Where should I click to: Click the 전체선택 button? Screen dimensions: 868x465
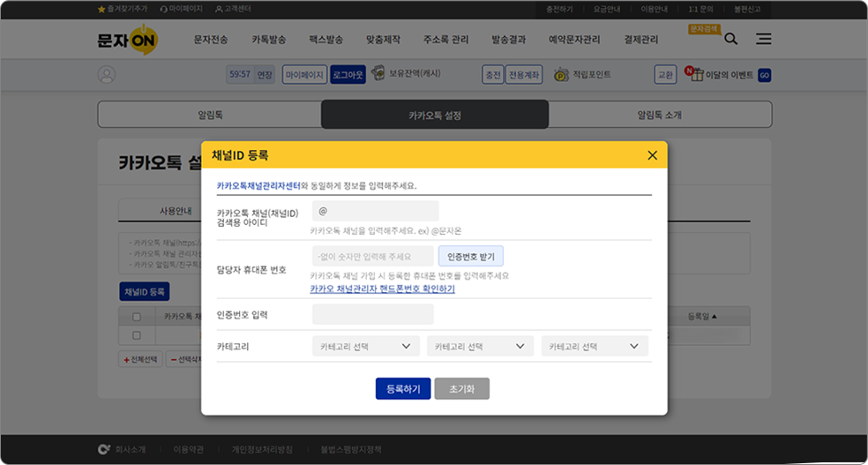tap(140, 359)
